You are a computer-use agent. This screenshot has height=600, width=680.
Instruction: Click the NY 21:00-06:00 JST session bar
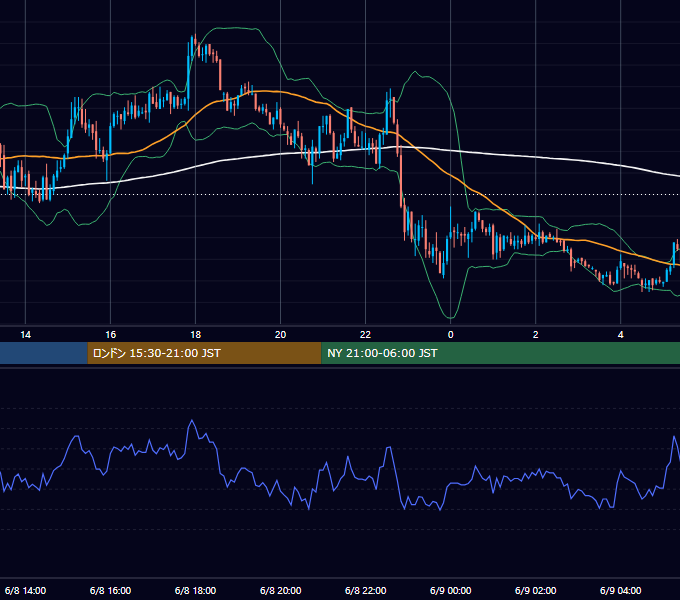coord(500,353)
